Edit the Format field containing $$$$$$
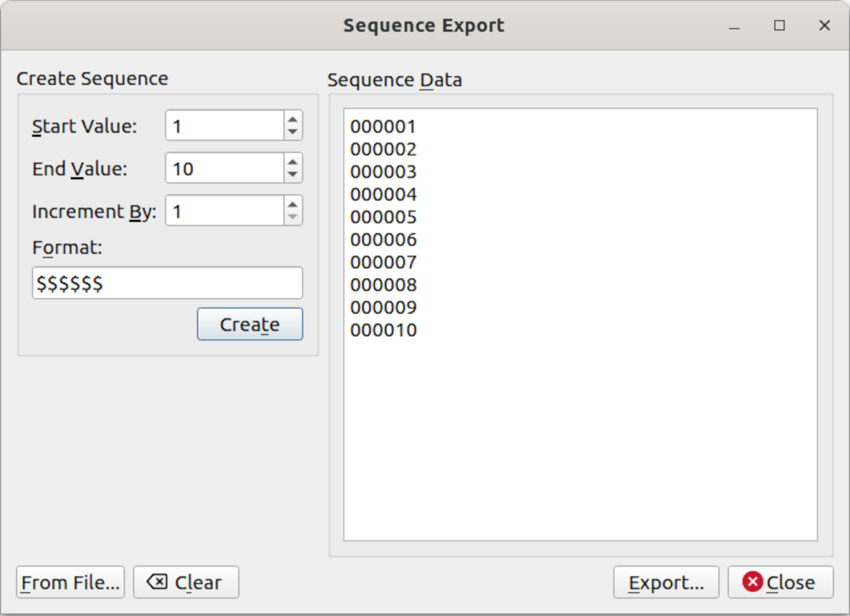850x616 pixels. point(166,282)
